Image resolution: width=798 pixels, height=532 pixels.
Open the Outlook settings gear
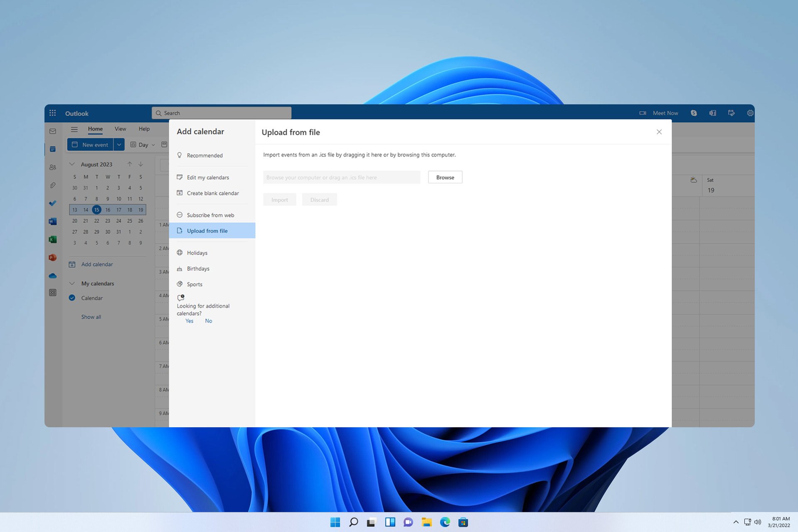750,113
